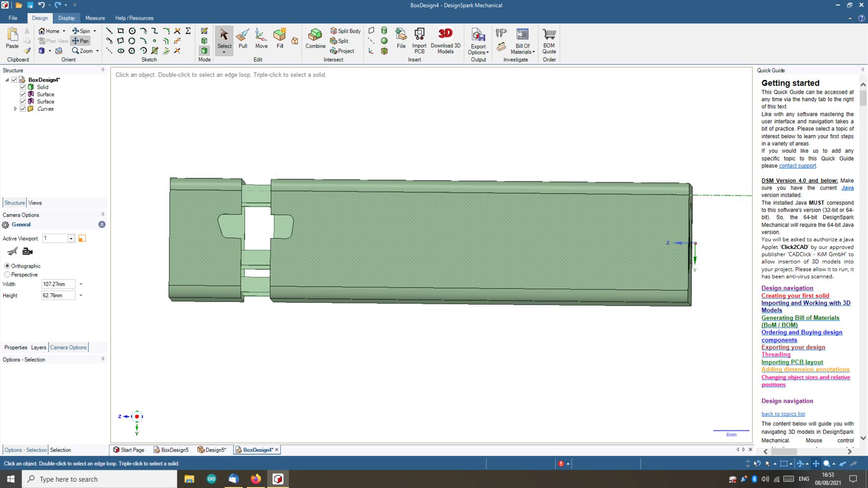Open the Threading topic link

click(x=776, y=355)
